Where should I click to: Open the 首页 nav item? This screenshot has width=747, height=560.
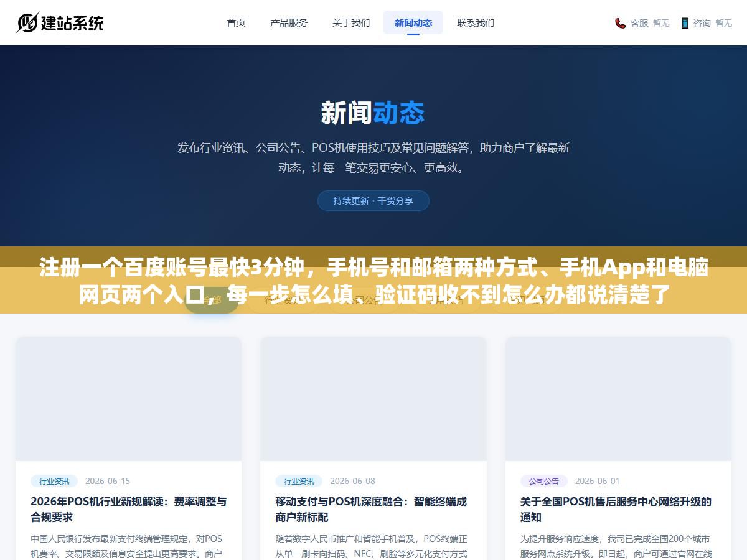[236, 22]
